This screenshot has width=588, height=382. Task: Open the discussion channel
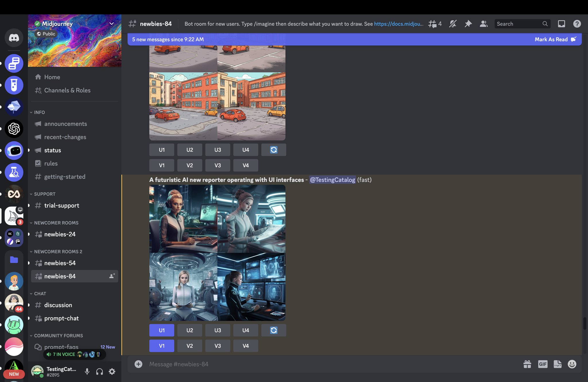75,305
